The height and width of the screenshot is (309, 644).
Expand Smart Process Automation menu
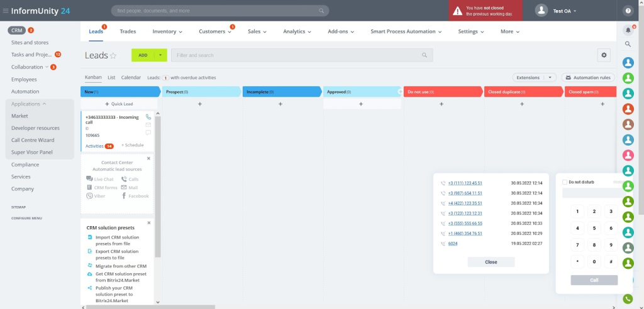coord(406,31)
